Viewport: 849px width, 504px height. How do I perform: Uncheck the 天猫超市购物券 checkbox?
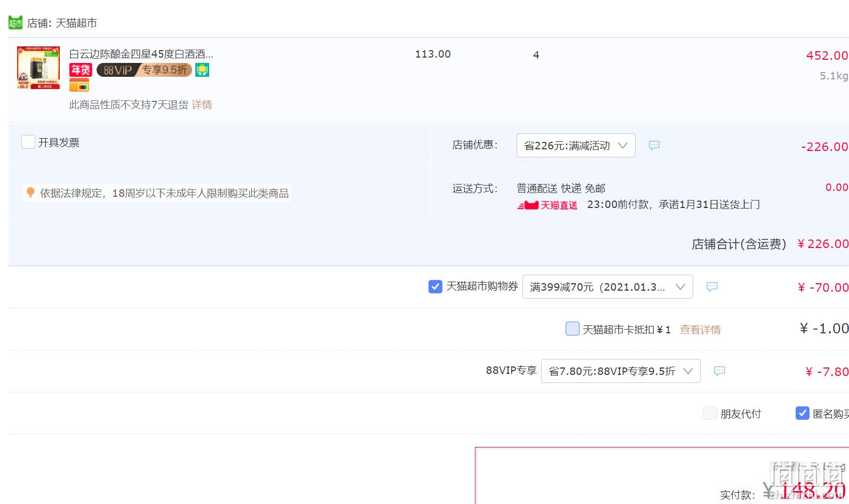[x=435, y=286]
